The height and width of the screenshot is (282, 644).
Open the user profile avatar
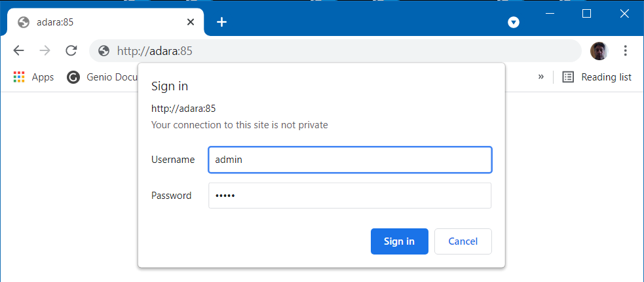pos(599,51)
